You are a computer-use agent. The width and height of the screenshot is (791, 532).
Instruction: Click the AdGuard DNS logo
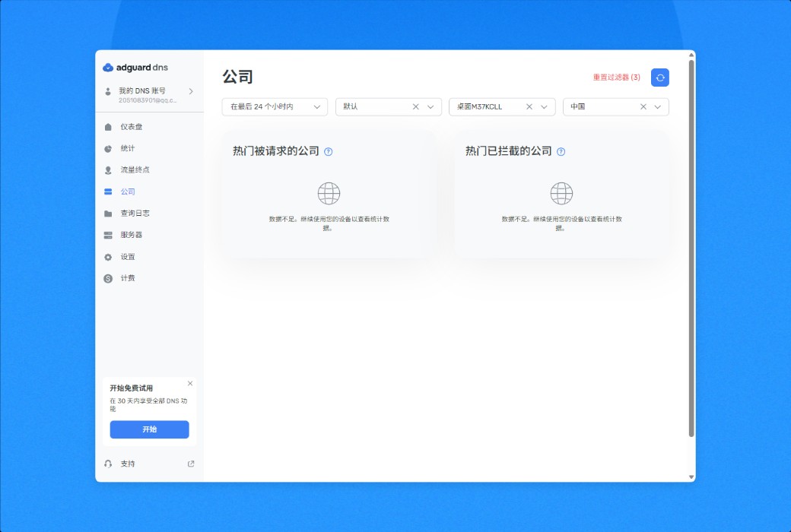click(x=137, y=67)
